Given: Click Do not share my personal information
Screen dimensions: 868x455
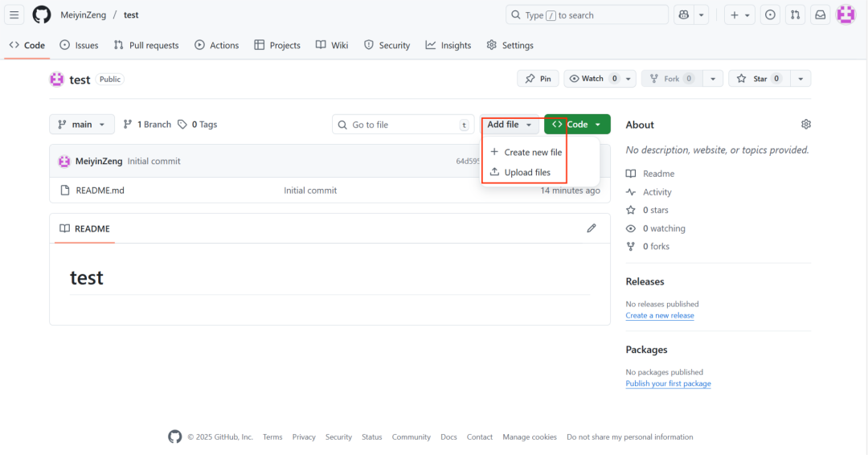Looking at the screenshot, I should click(630, 437).
